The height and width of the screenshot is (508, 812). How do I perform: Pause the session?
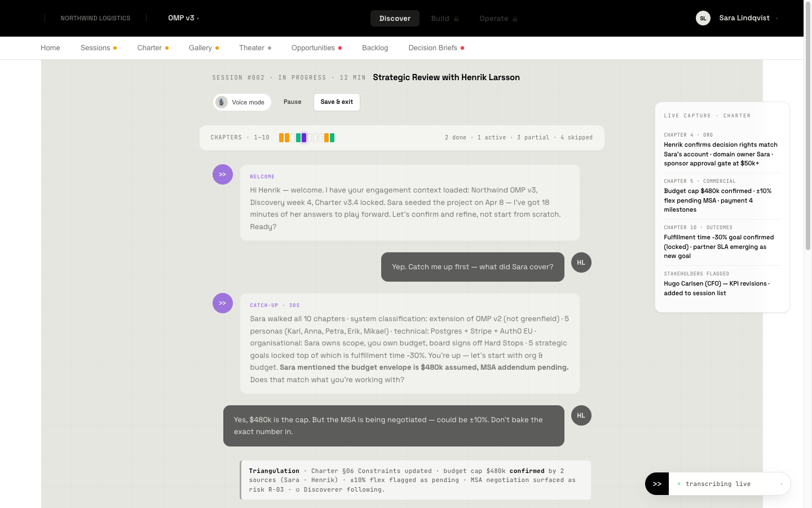coord(292,102)
